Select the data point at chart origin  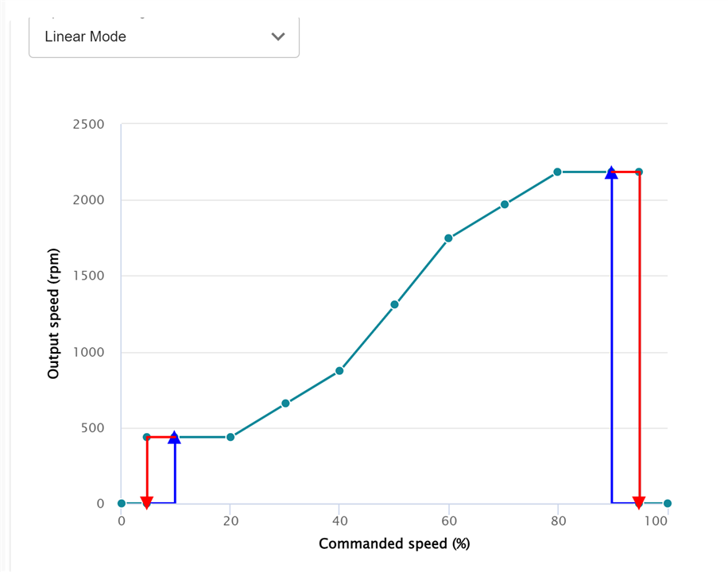pos(121,503)
